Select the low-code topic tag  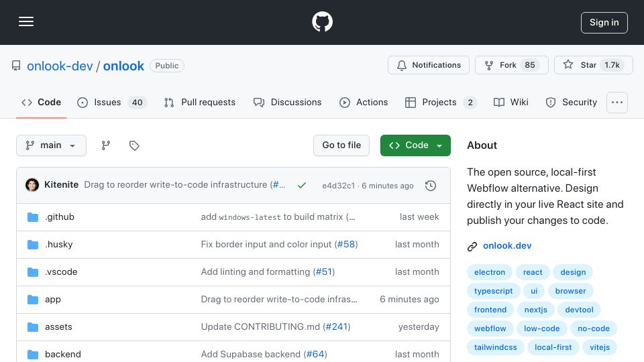[542, 328]
